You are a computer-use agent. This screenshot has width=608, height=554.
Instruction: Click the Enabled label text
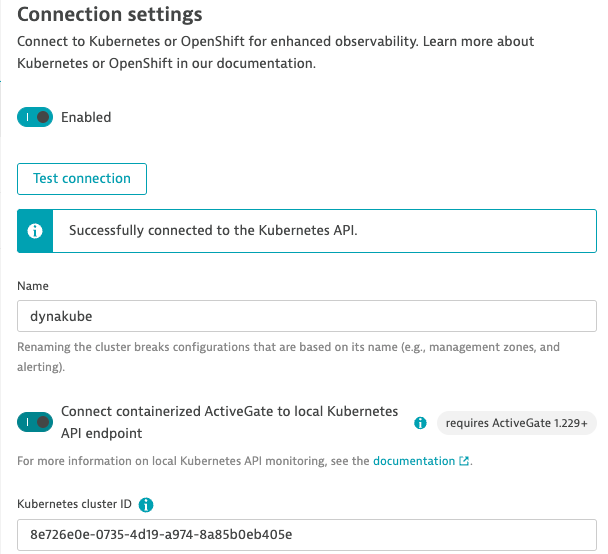(86, 117)
